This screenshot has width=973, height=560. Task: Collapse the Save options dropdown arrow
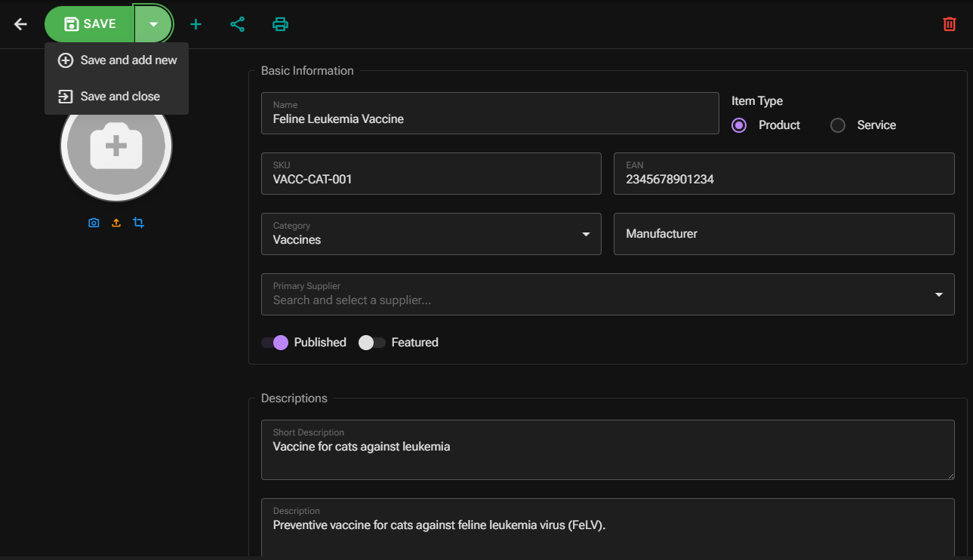tap(153, 24)
